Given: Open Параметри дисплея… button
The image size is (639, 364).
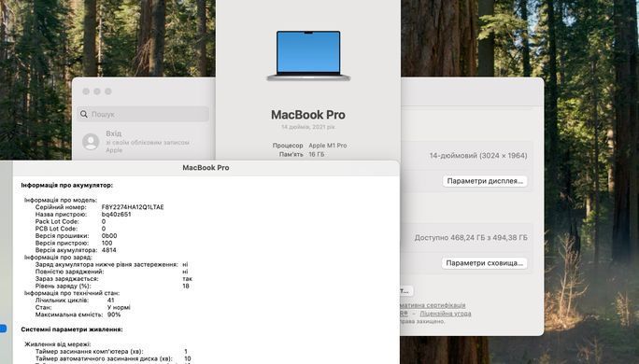Looking at the screenshot, I should tap(485, 181).
